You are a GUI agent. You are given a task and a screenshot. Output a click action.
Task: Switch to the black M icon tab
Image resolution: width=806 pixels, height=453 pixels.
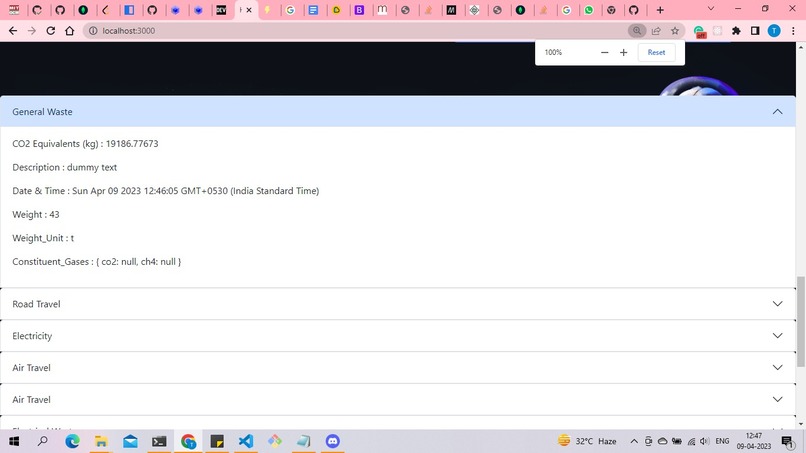pyautogui.click(x=451, y=10)
